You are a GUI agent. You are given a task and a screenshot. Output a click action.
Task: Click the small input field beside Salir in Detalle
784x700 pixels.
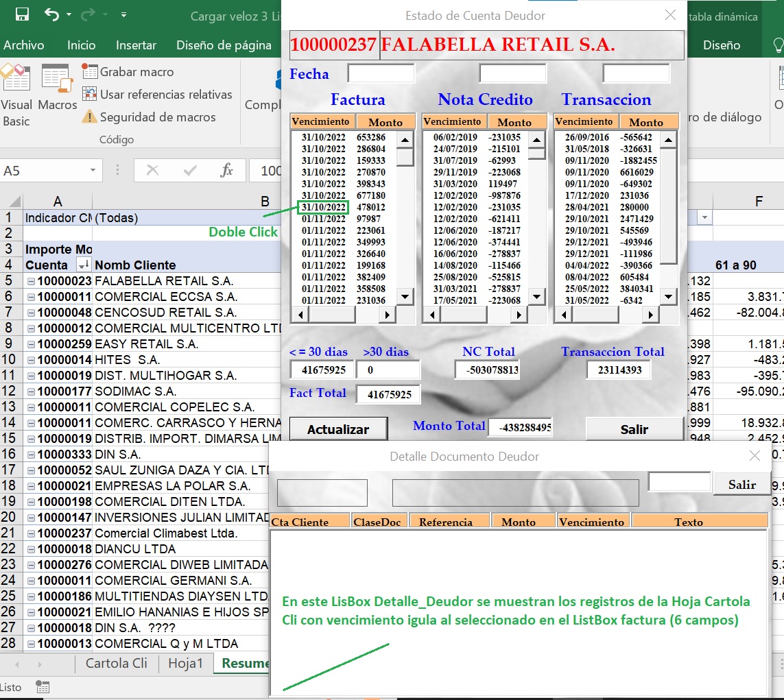coord(680,482)
